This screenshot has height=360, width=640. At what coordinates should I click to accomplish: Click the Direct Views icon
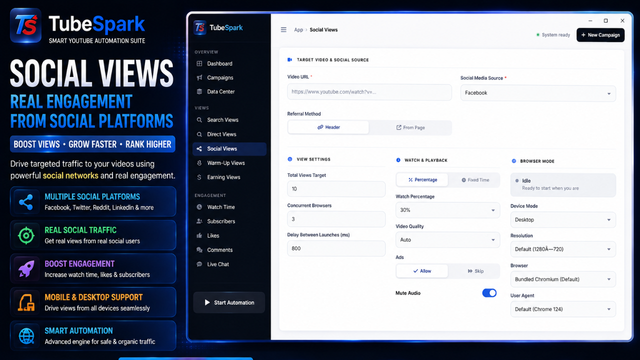pyautogui.click(x=199, y=134)
